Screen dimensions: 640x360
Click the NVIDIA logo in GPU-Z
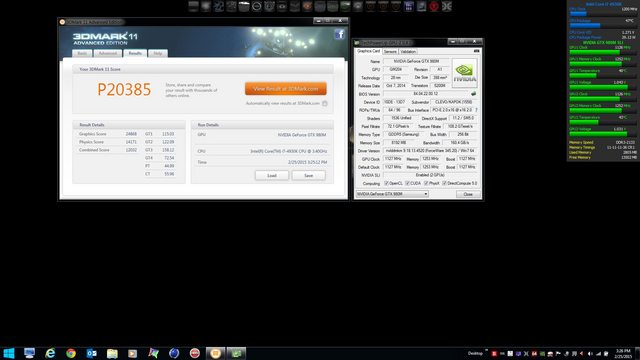[464, 73]
